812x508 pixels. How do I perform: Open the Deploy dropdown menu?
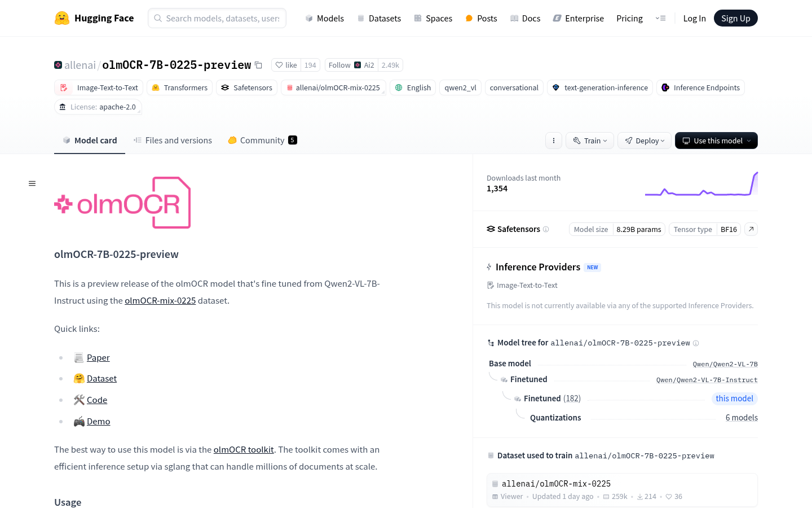point(645,141)
